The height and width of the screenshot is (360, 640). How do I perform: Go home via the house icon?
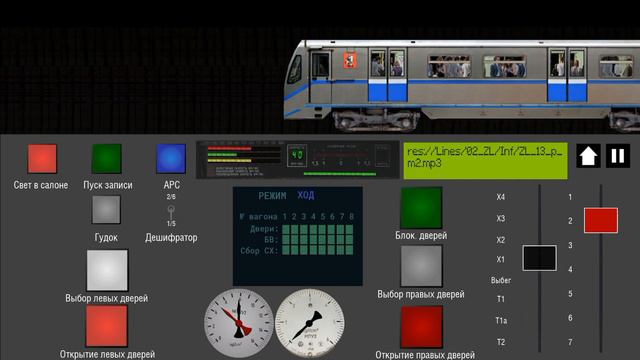point(588,156)
